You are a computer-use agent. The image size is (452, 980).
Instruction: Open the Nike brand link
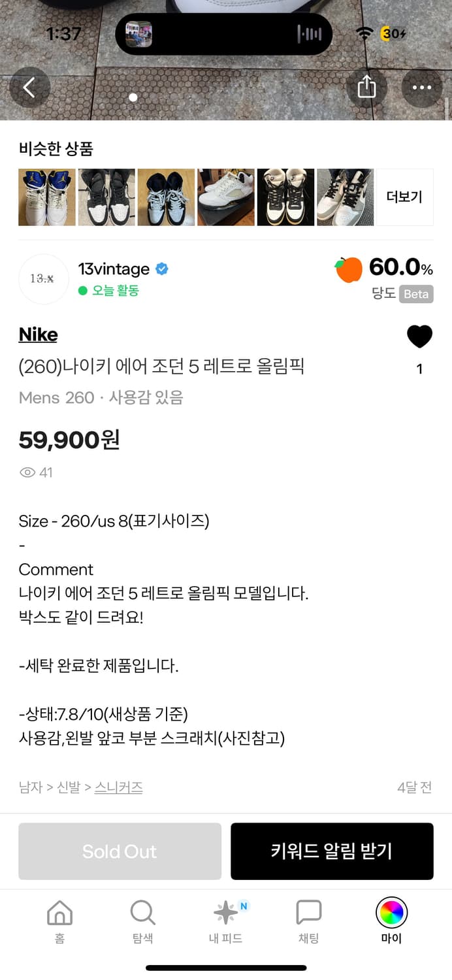click(x=38, y=335)
